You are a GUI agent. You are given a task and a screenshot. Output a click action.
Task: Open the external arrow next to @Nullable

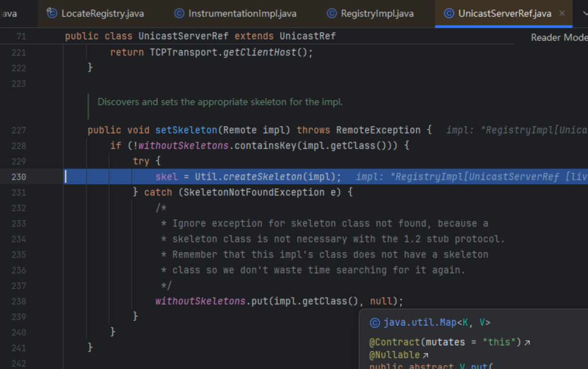click(x=426, y=355)
